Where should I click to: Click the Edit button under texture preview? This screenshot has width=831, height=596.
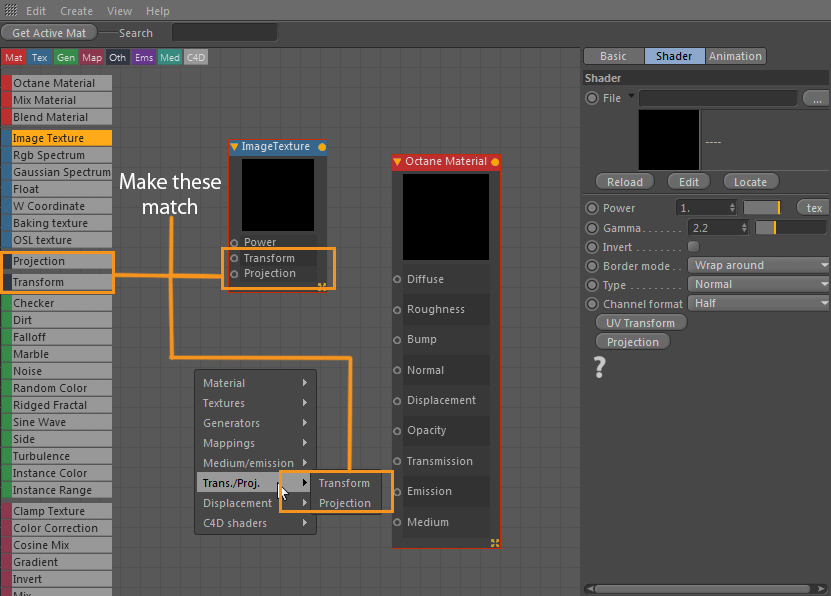tap(689, 182)
